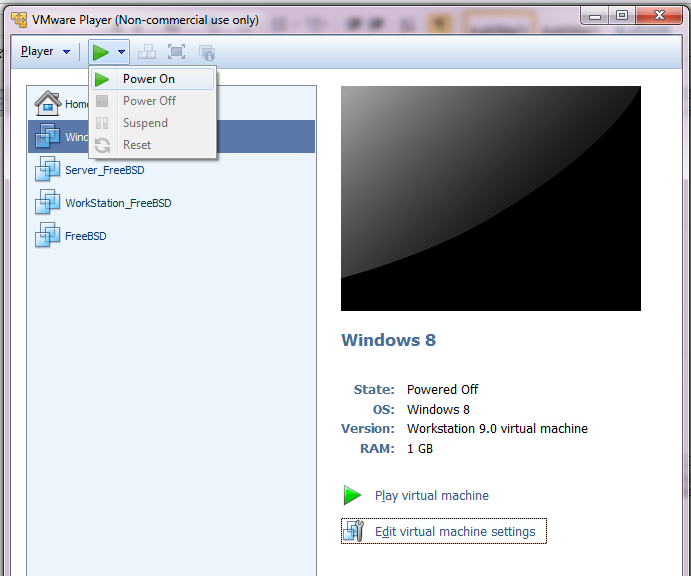
Task: Click the green Power On menu icon
Action: [102, 79]
